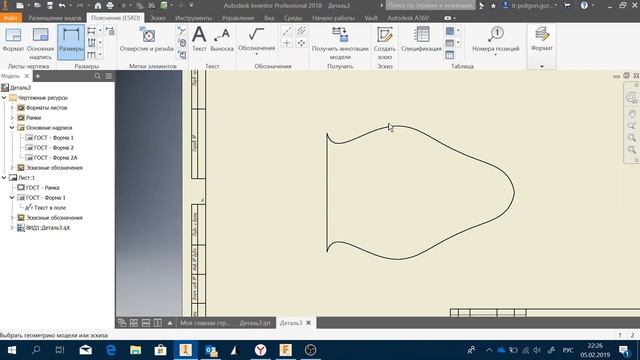
Task: Expand the Формат panel dropdown arrow
Action: point(542,66)
